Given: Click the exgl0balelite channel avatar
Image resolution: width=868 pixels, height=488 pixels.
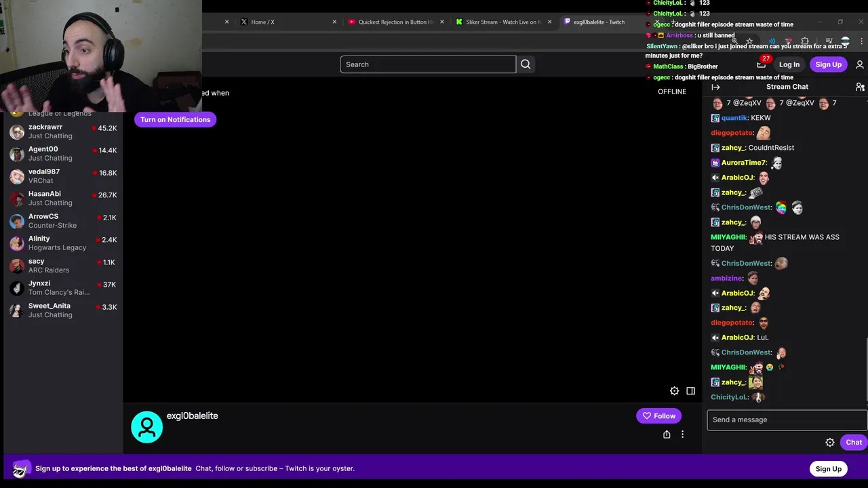Looking at the screenshot, I should point(146,427).
